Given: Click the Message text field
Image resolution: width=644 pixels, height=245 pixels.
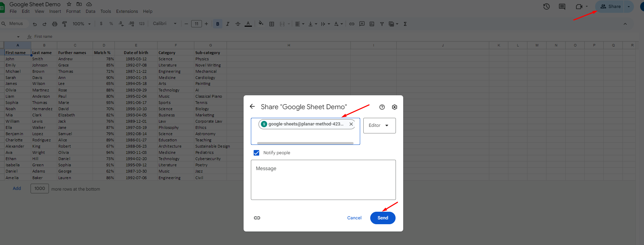Looking at the screenshot, I should pyautogui.click(x=323, y=180).
